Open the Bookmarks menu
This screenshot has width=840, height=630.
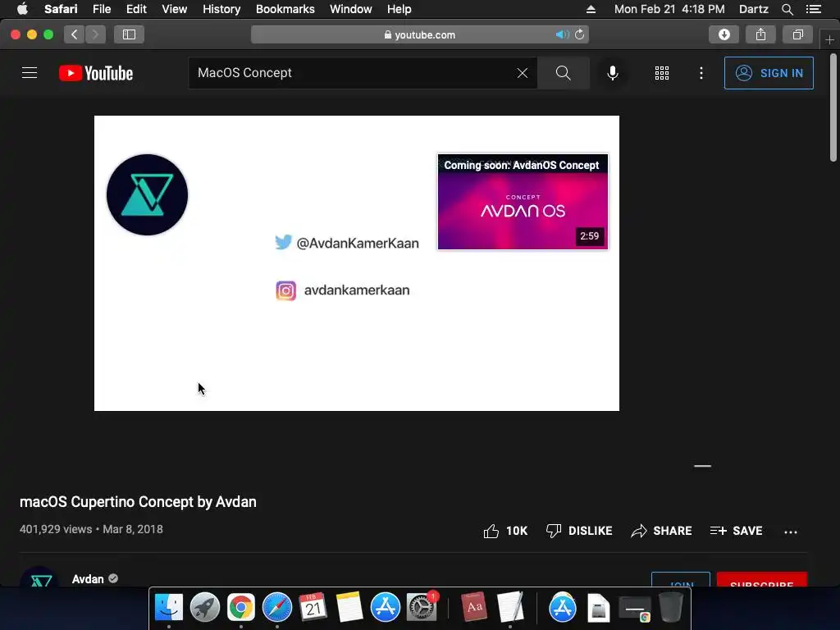coord(285,9)
